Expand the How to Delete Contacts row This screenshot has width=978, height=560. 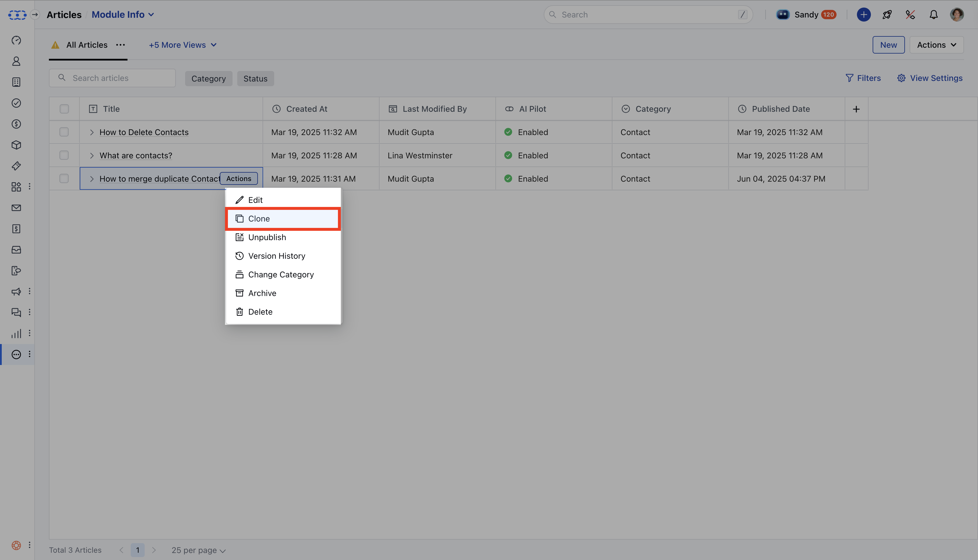(91, 132)
